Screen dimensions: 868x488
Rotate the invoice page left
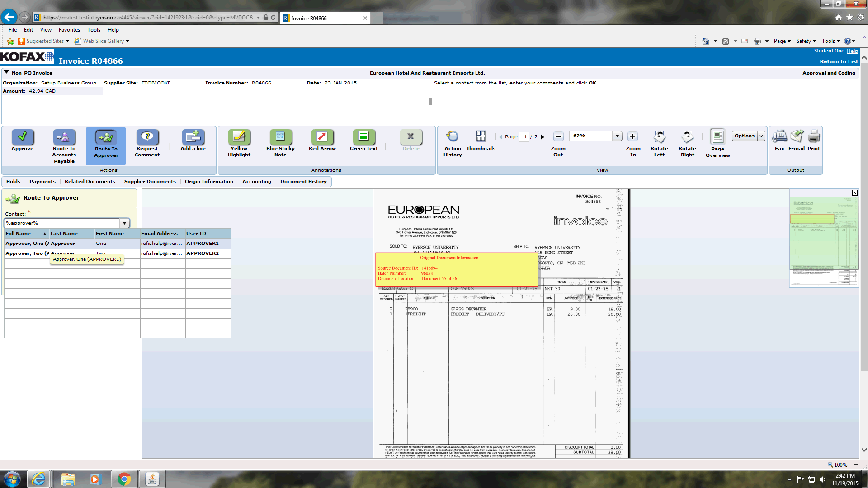659,136
